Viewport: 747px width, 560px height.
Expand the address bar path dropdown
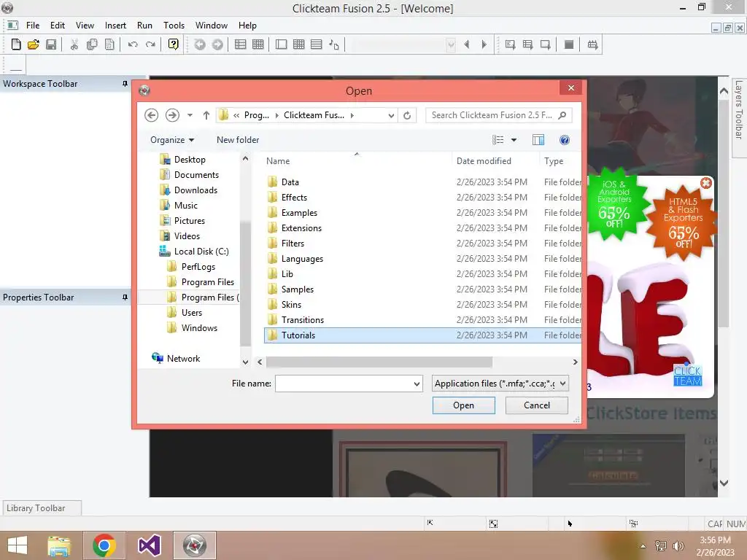coord(391,115)
